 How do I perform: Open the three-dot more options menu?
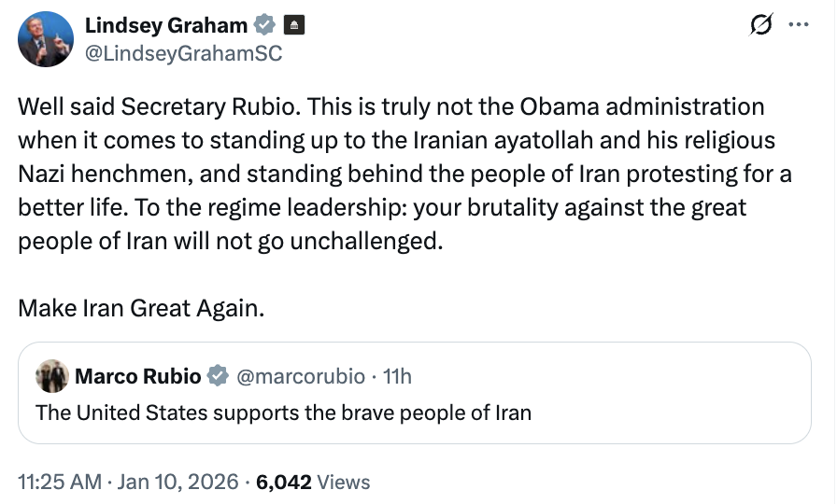(798, 25)
